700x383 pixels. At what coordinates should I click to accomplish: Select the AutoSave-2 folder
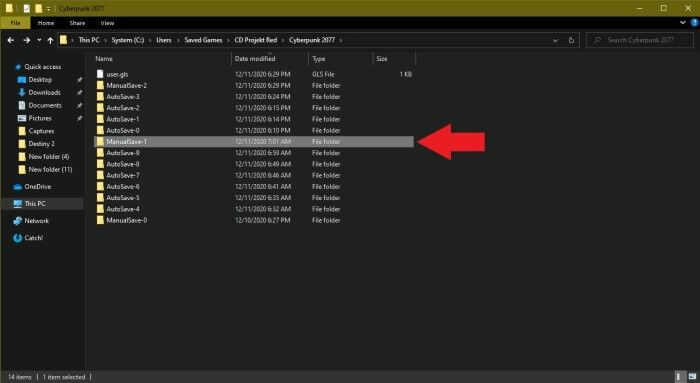[123, 108]
